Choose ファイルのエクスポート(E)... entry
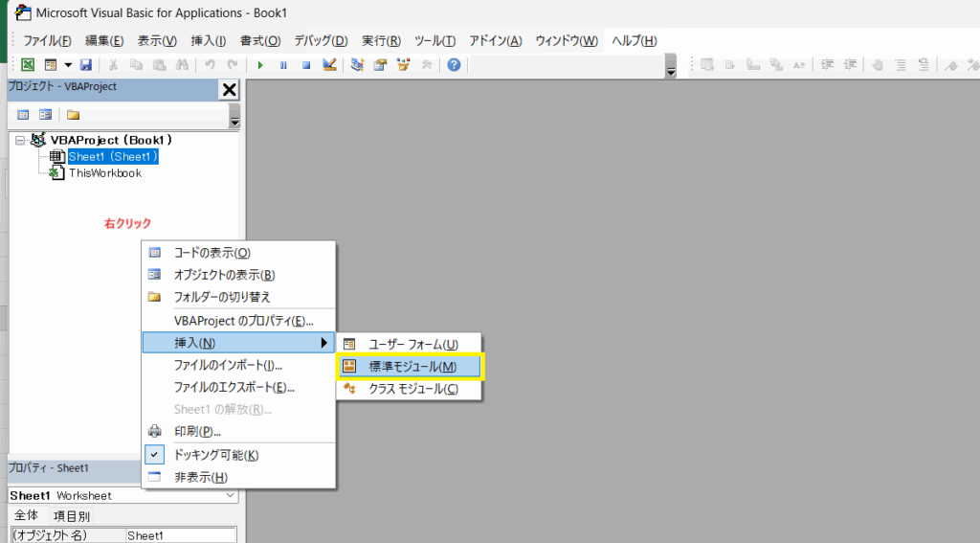 point(238,387)
